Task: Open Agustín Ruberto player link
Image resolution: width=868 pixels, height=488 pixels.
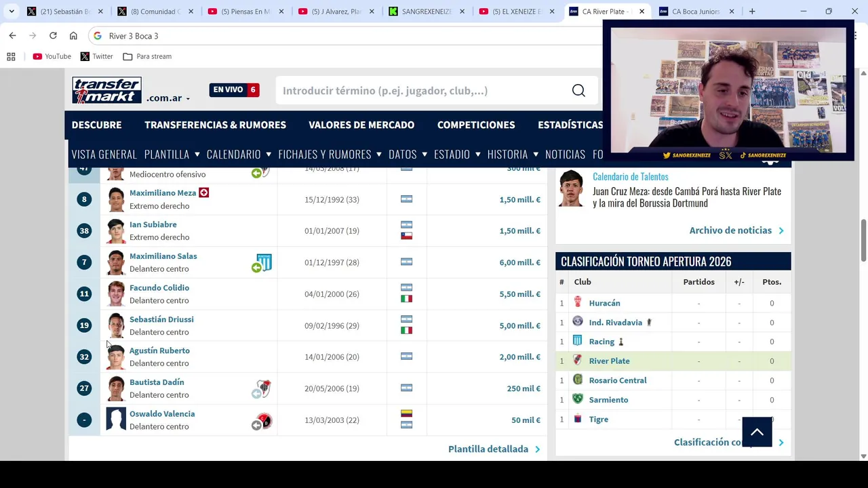Action: (159, 350)
